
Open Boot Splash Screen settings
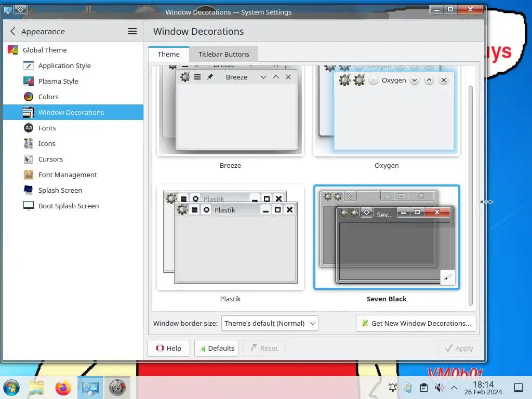pyautogui.click(x=73, y=206)
